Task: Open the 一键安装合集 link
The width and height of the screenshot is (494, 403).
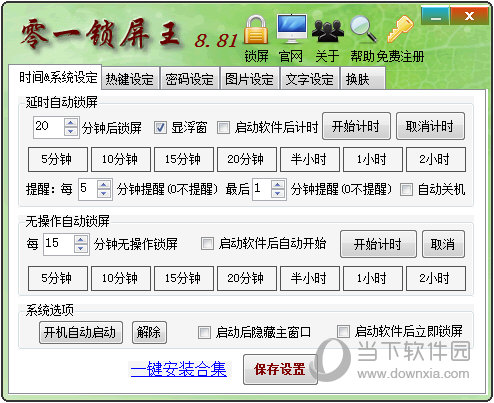Action: pyautogui.click(x=179, y=369)
